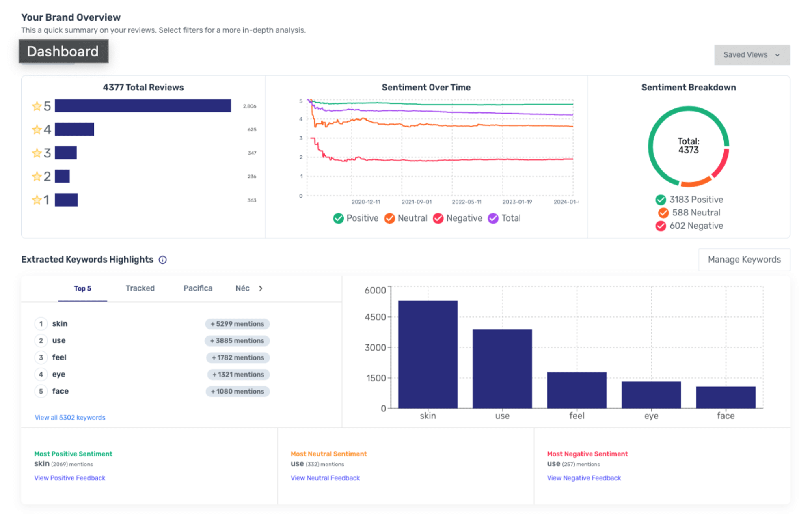Open the Saved Views dropdown
The height and width of the screenshot is (521, 812).
752,54
